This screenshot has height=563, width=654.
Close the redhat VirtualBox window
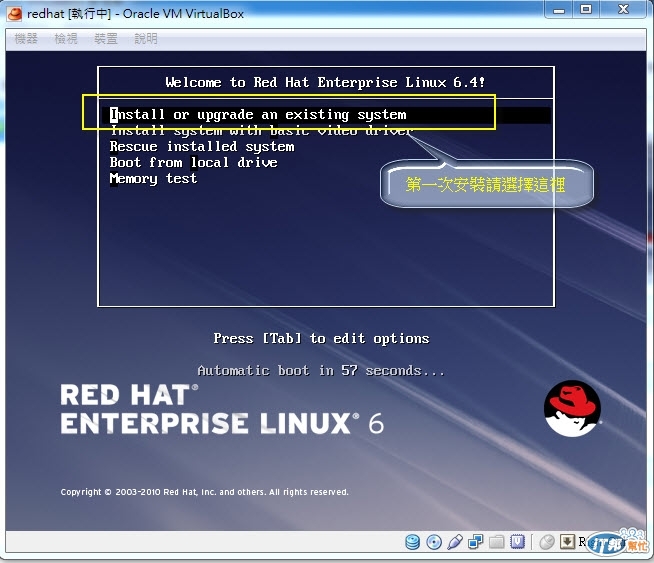(x=623, y=10)
